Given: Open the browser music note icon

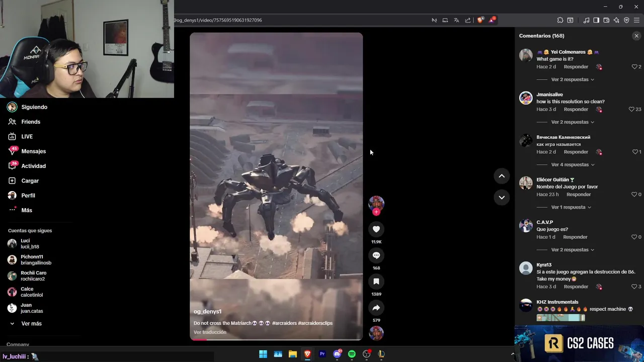Looking at the screenshot, I should point(586,20).
